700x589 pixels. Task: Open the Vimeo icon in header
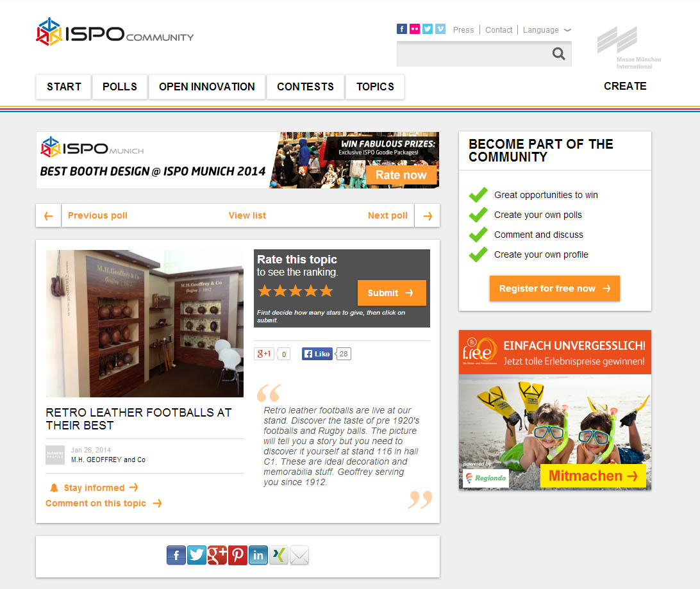(440, 29)
